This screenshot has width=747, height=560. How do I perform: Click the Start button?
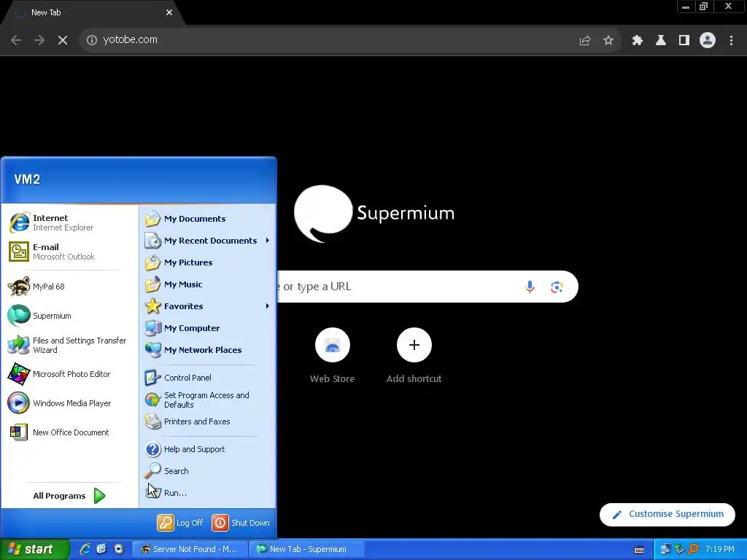(34, 550)
